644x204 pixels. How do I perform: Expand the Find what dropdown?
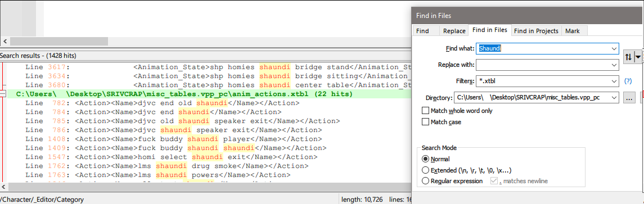[614, 48]
